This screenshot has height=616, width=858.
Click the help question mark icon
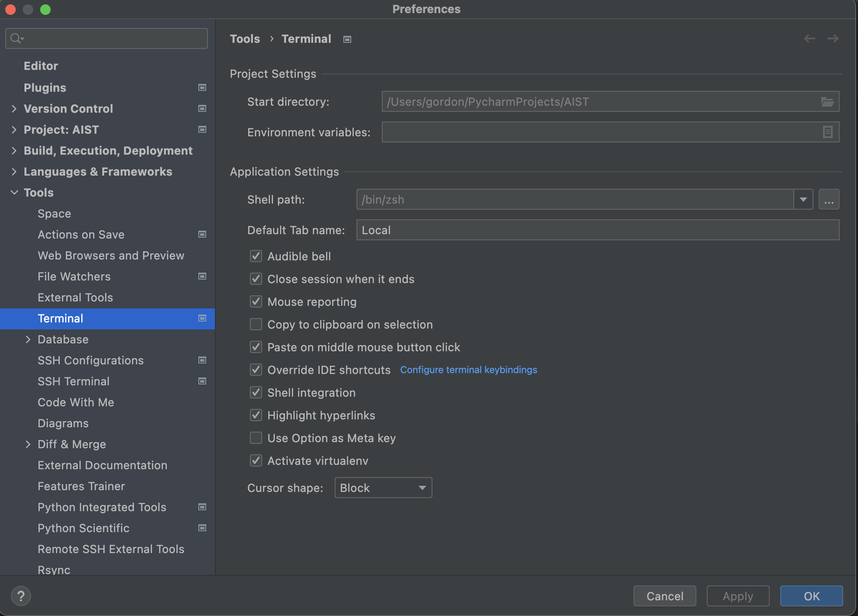21,595
